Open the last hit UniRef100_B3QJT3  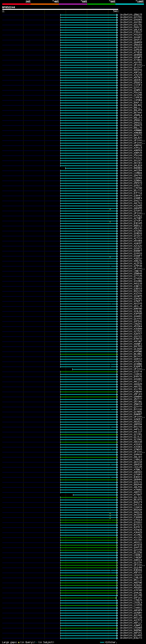(x=131, y=638)
